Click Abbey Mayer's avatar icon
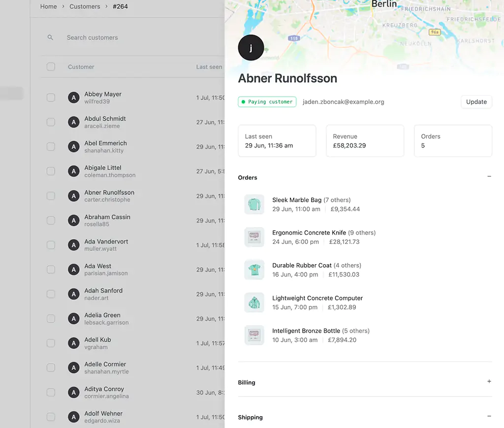Screen dimensions: 504x428 [74, 98]
